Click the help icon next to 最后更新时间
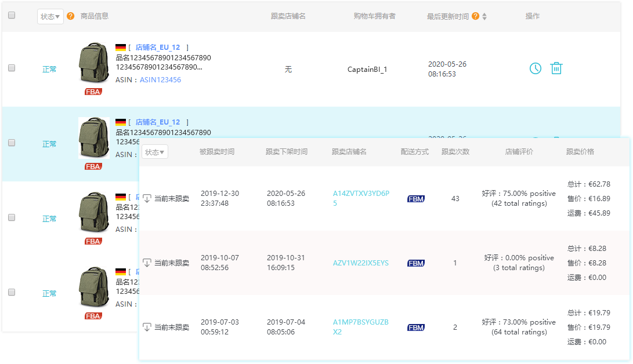 (476, 16)
